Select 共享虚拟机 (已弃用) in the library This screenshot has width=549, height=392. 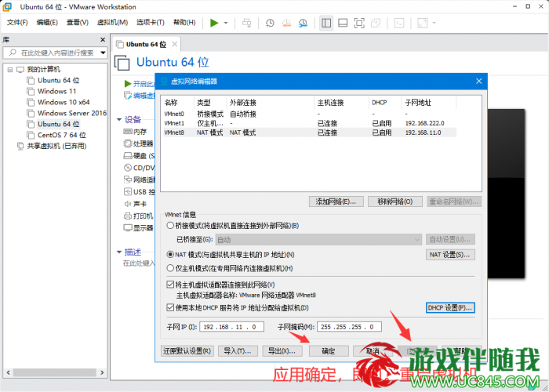(x=56, y=146)
